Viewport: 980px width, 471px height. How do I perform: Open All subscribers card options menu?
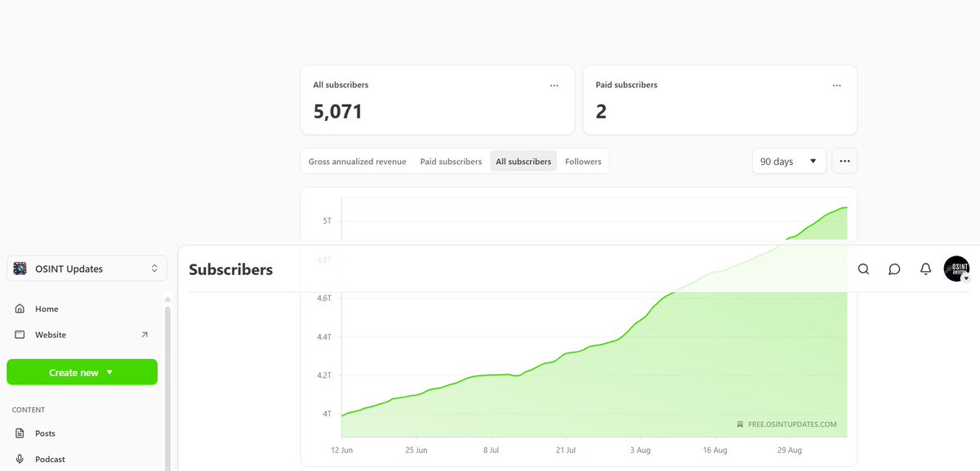tap(555, 85)
